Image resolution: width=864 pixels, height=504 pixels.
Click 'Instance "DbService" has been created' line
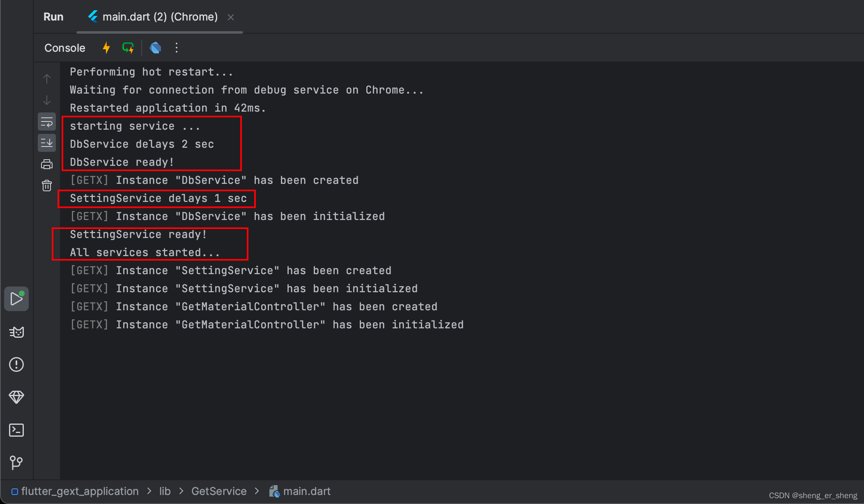click(214, 180)
